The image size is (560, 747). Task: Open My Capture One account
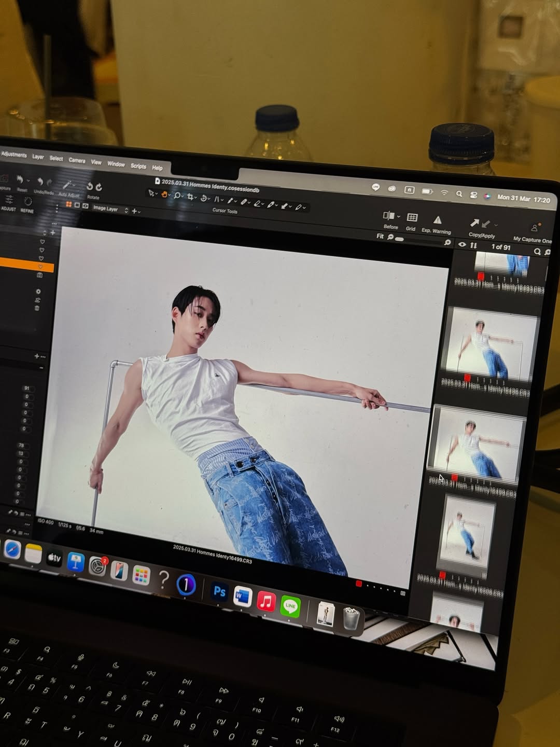[x=535, y=228]
